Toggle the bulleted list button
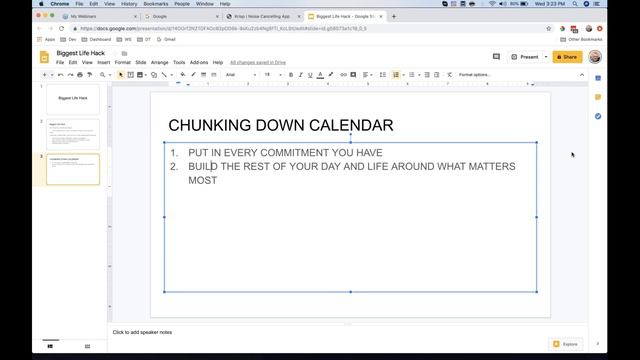Viewport: 640px width, 360px height. coord(412,75)
